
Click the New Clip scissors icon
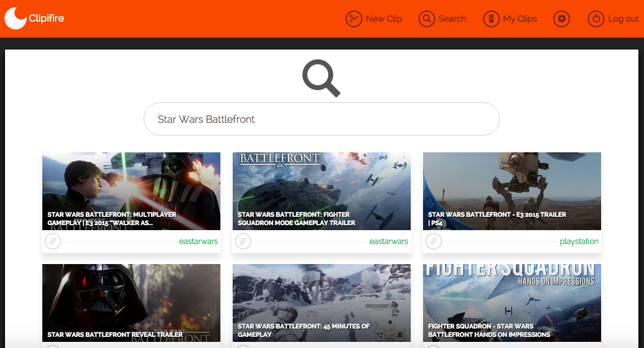coord(353,19)
